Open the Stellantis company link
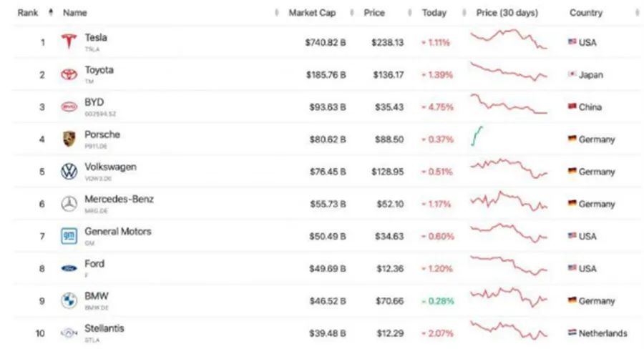The height and width of the screenshot is (349, 644). 103,328
